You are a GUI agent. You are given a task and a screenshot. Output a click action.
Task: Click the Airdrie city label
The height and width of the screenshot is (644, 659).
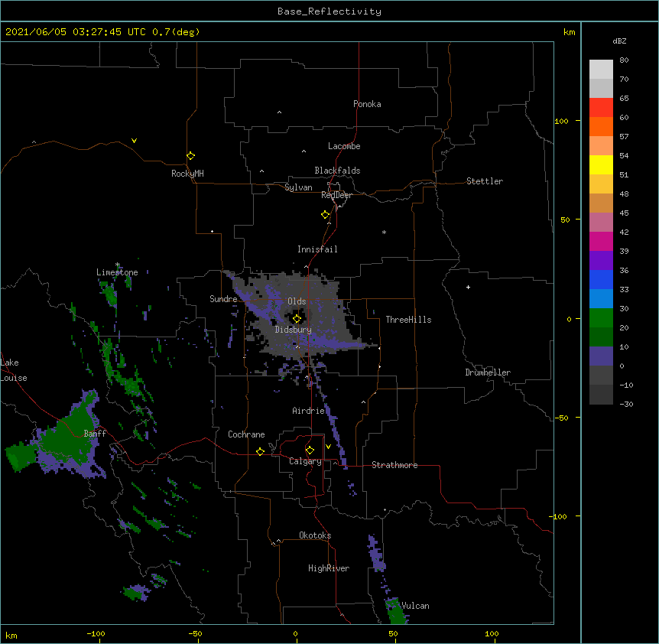click(309, 411)
